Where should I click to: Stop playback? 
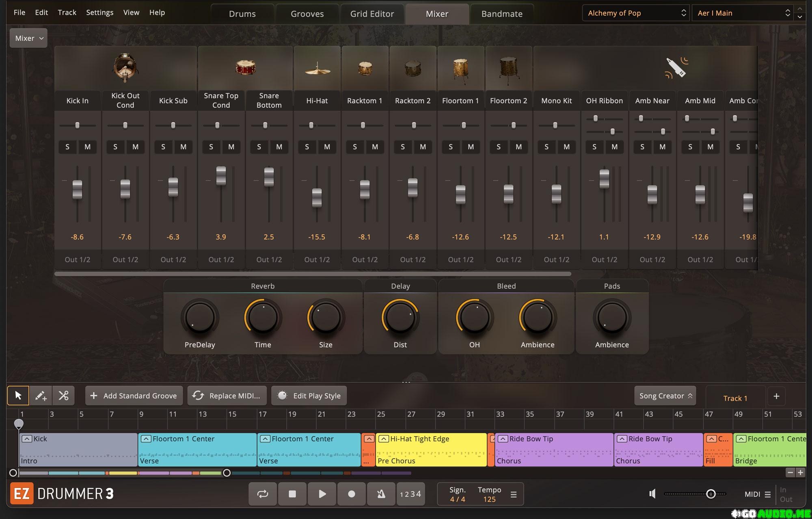(292, 494)
